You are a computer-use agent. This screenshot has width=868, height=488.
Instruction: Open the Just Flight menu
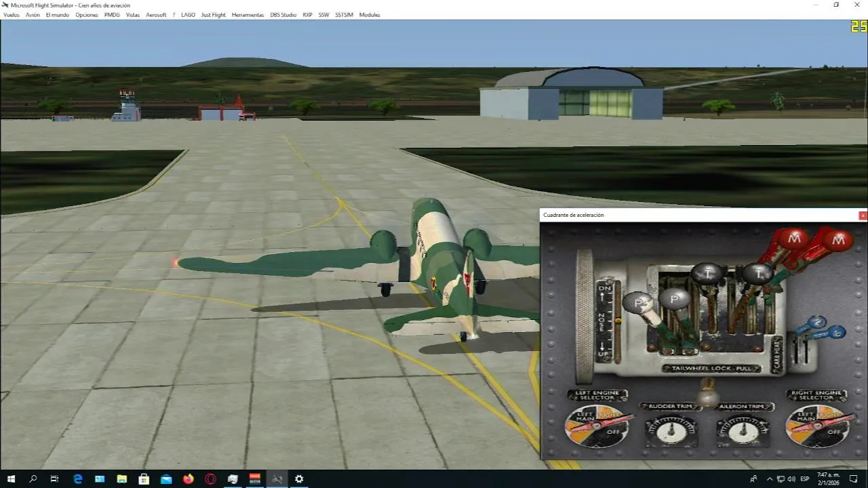tap(214, 15)
